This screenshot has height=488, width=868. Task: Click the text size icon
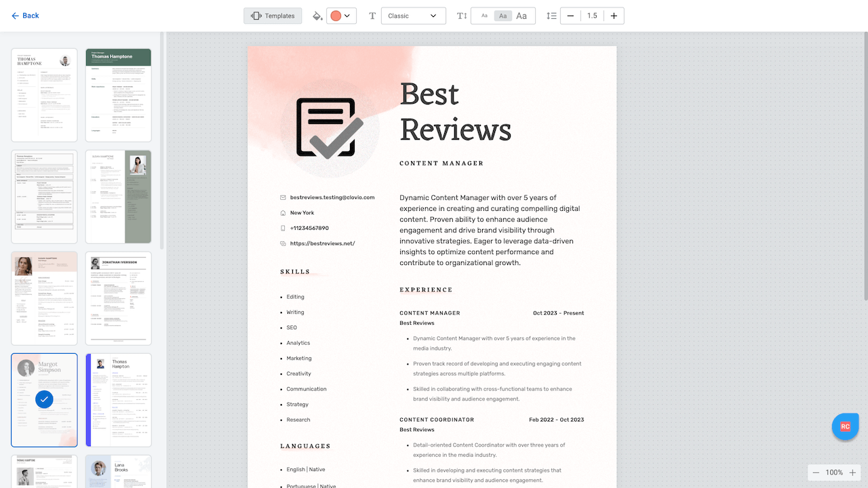pos(462,15)
